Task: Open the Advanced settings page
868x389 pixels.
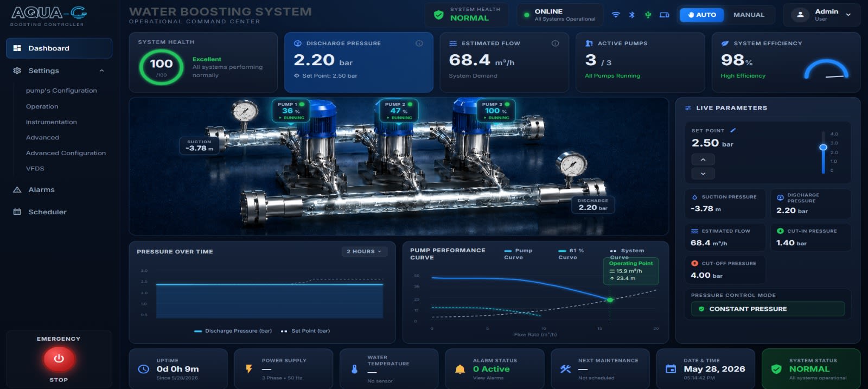Action: pos(42,137)
